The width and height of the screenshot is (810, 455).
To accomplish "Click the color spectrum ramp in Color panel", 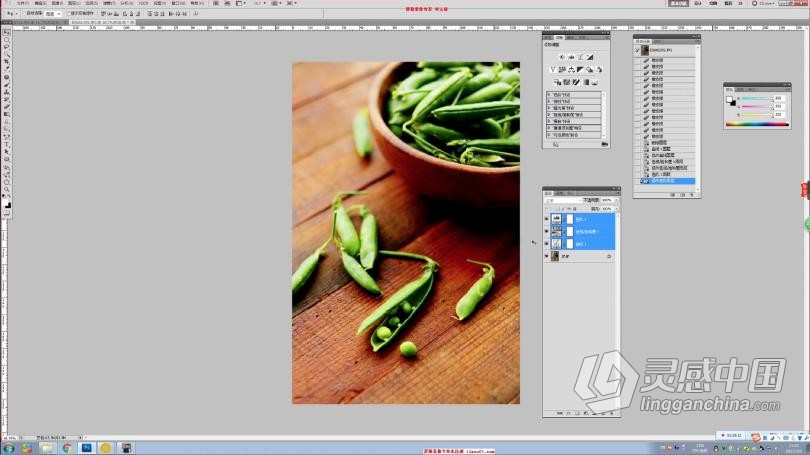I will 757,124.
